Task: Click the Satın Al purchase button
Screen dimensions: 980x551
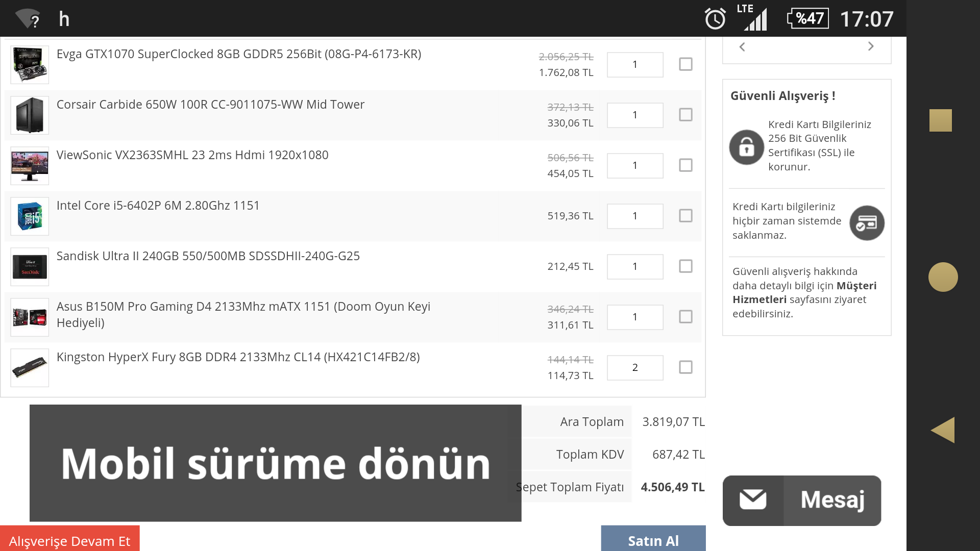Action: tap(653, 539)
